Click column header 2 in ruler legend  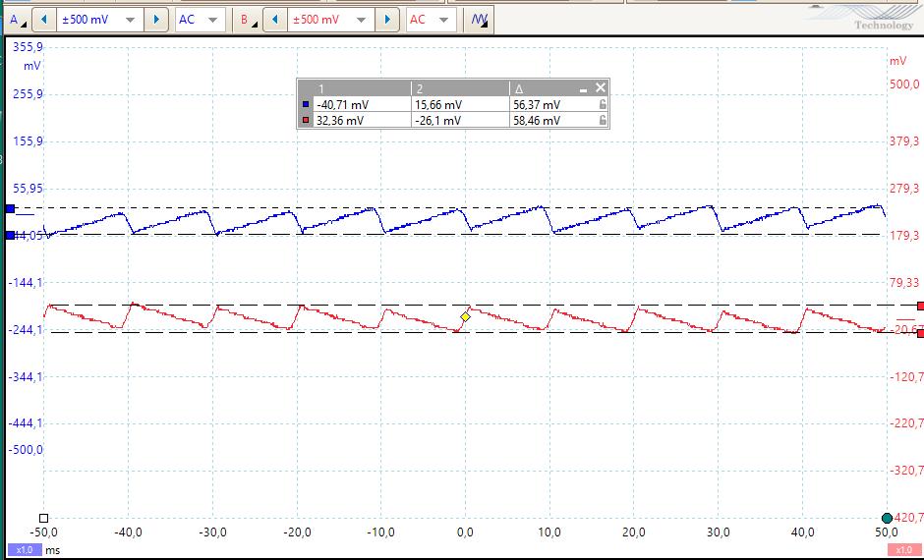click(420, 89)
